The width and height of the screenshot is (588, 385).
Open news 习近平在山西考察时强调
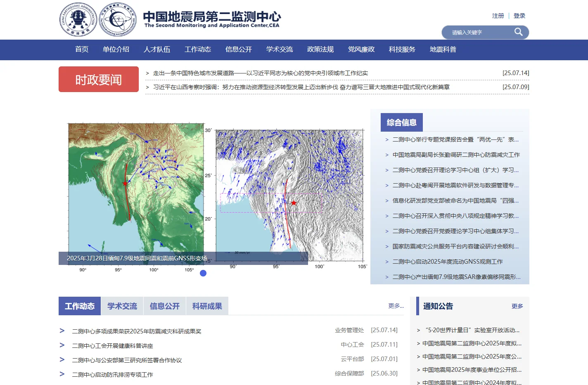pos(301,87)
